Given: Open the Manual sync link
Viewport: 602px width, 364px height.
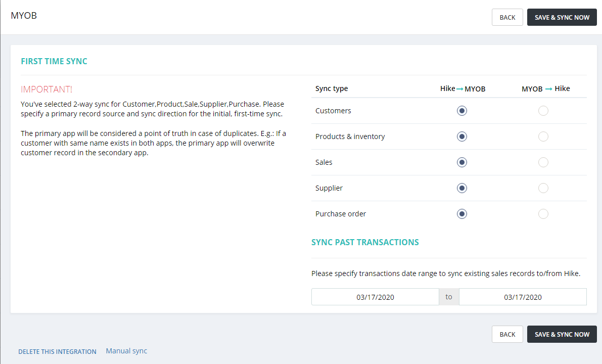Looking at the screenshot, I should [126, 351].
